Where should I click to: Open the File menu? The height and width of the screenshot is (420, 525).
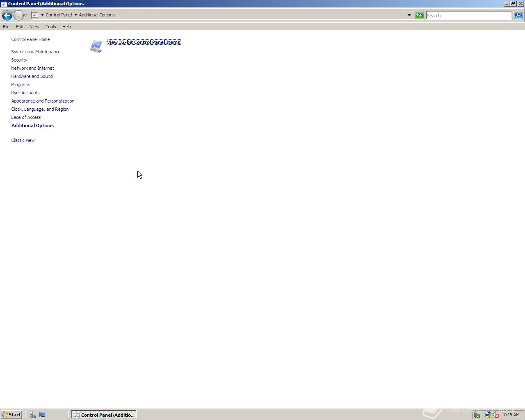[x=6, y=27]
